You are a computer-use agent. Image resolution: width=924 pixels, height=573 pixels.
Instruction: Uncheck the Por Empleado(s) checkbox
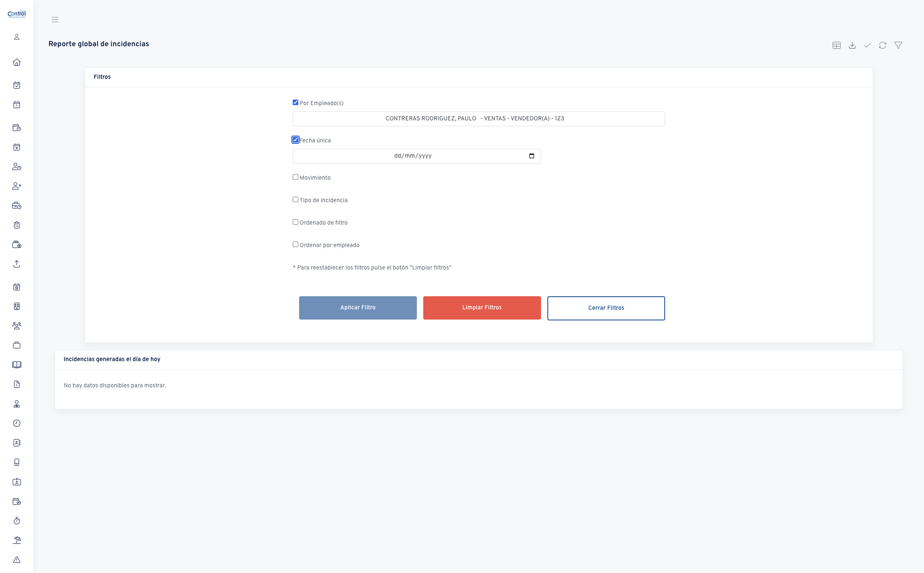(x=296, y=103)
